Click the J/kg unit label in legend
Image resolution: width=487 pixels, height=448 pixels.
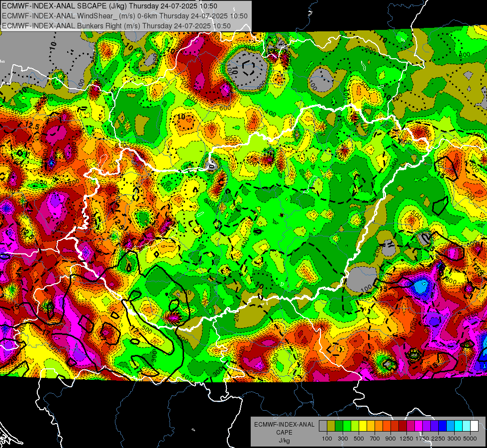point(284,441)
